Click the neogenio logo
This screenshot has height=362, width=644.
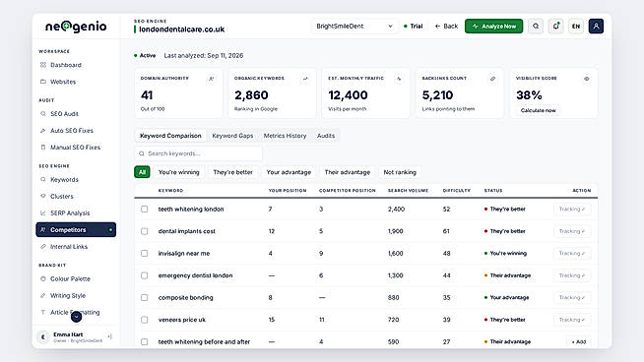pyautogui.click(x=76, y=27)
